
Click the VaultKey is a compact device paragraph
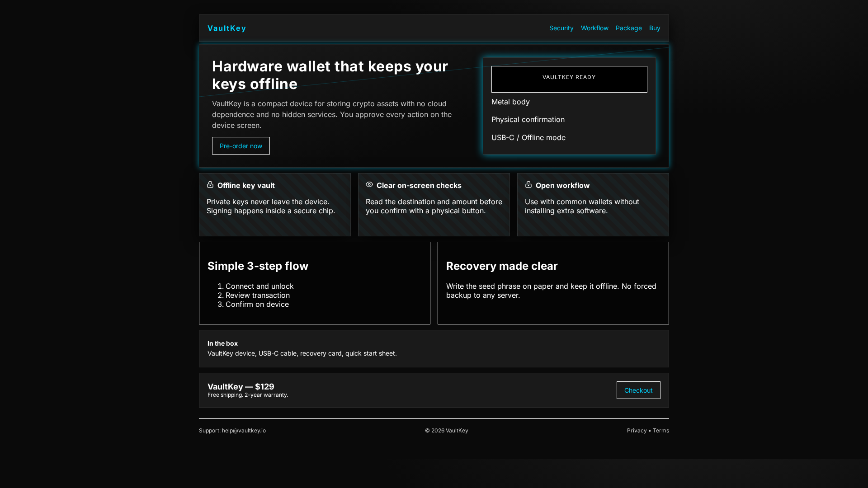point(332,115)
